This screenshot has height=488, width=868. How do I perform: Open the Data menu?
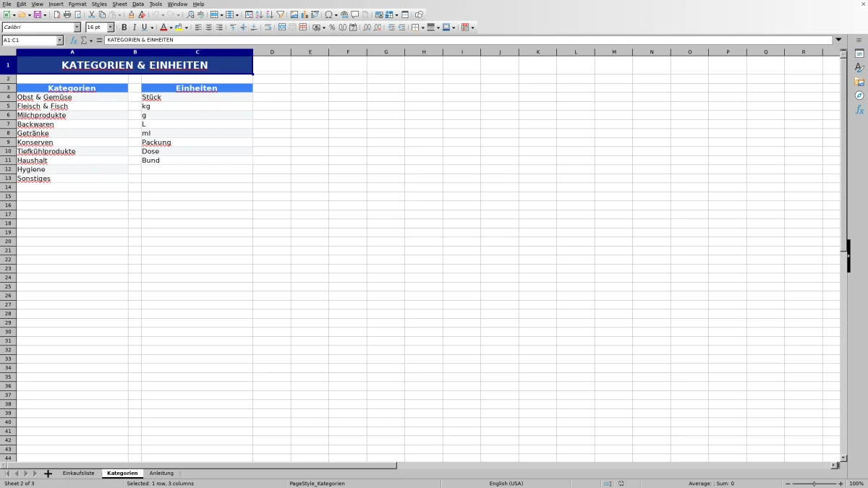(137, 4)
